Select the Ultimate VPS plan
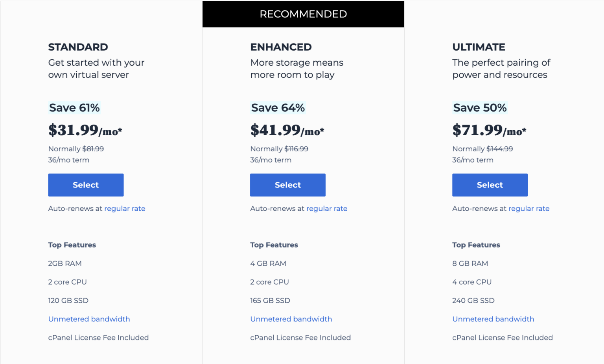The image size is (604, 364). point(490,185)
